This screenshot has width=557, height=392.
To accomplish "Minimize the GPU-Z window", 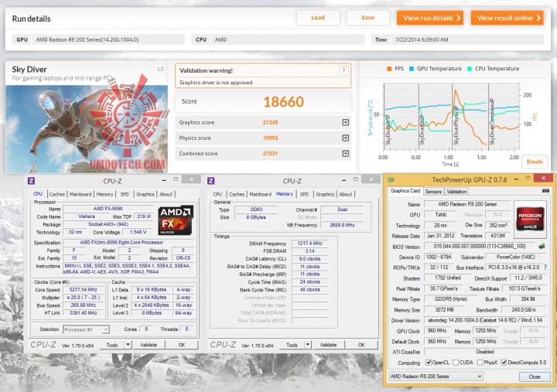I will click(x=516, y=179).
